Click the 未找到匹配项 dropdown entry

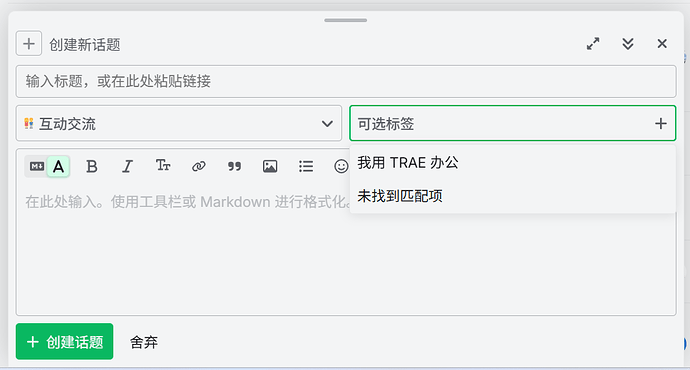click(513, 196)
